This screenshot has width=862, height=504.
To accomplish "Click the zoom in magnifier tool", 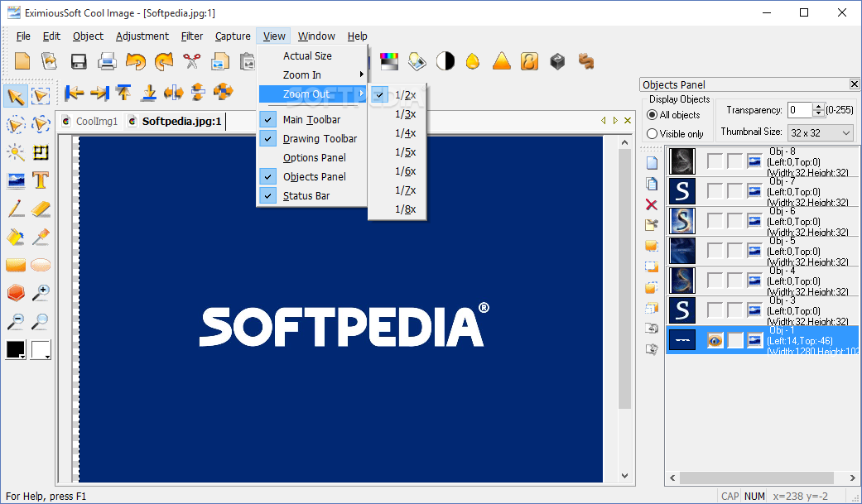I will [41, 293].
